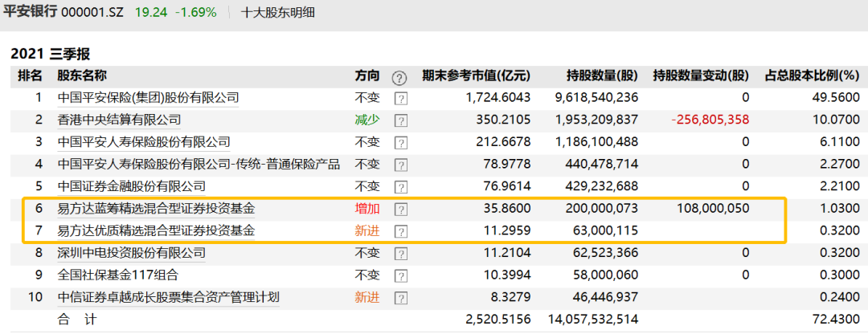Click stock code 000001.SZ
The image size is (868, 334).
click(93, 12)
